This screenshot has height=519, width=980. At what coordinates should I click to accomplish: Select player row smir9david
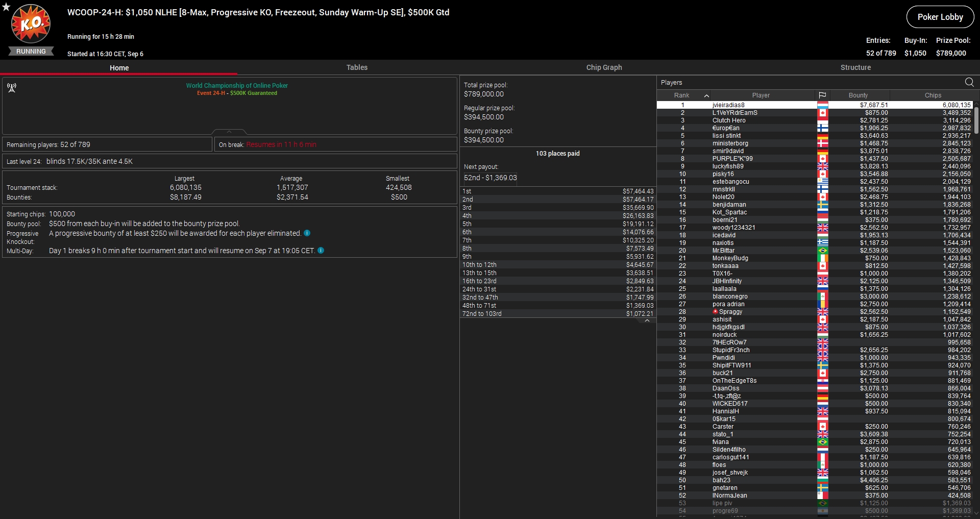point(815,151)
